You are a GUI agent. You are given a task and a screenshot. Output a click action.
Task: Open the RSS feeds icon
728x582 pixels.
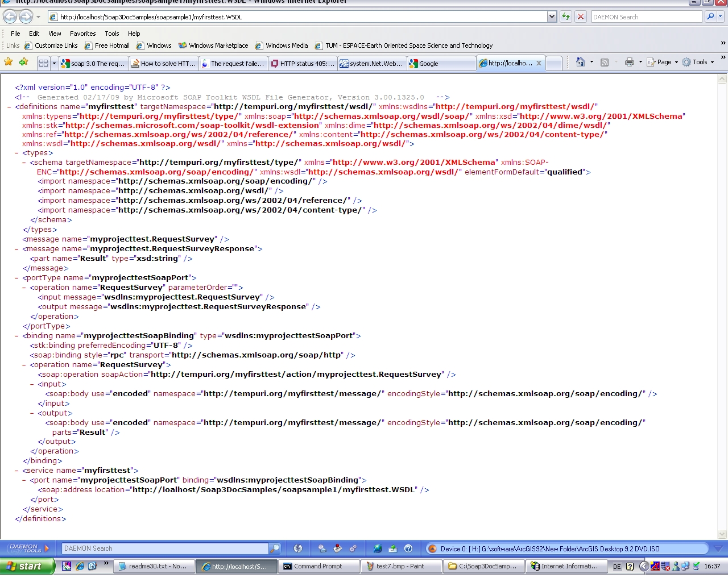(x=605, y=62)
